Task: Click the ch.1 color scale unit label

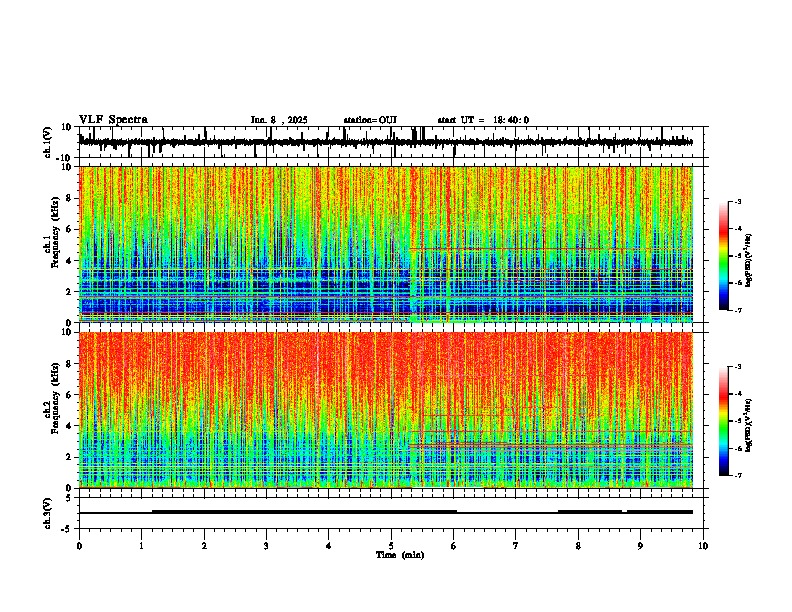Action: 749,261
